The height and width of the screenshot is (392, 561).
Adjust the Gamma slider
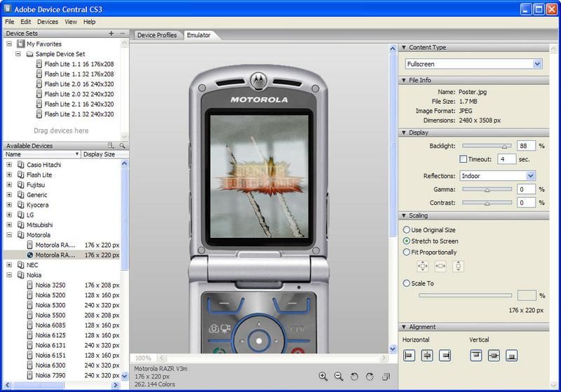click(487, 189)
